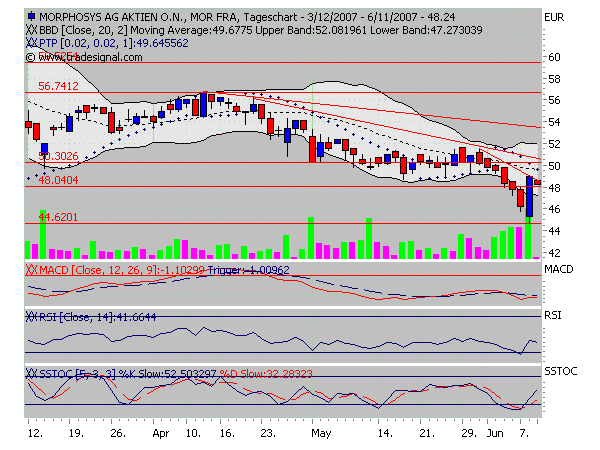
Task: Click the May label on date axis
Action: pos(320,437)
